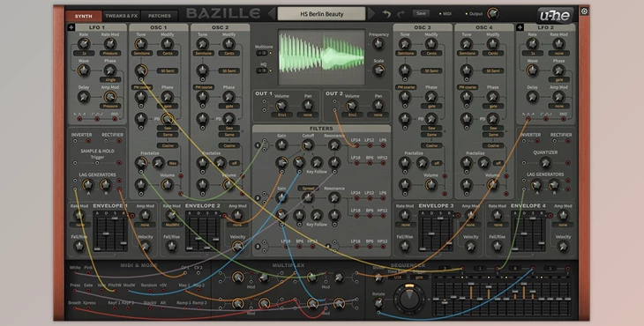Click the LFO 1 Rate knob
This screenshot has width=644, height=326.
[x=84, y=43]
